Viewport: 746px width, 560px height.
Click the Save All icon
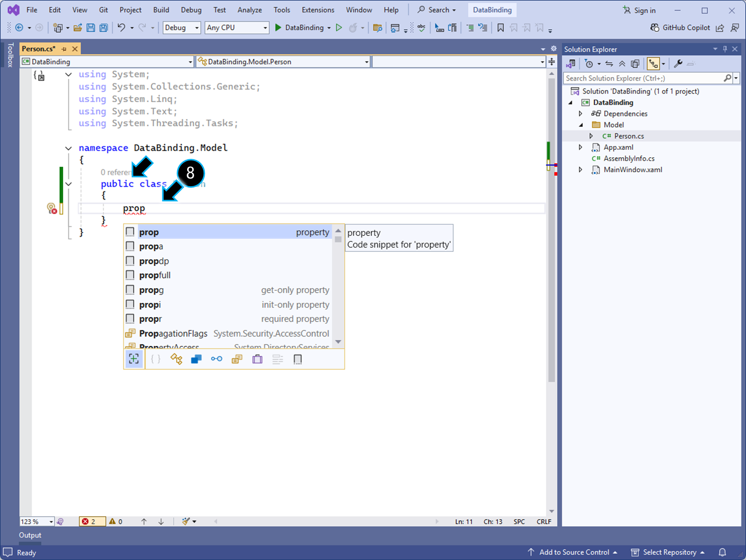click(x=104, y=28)
